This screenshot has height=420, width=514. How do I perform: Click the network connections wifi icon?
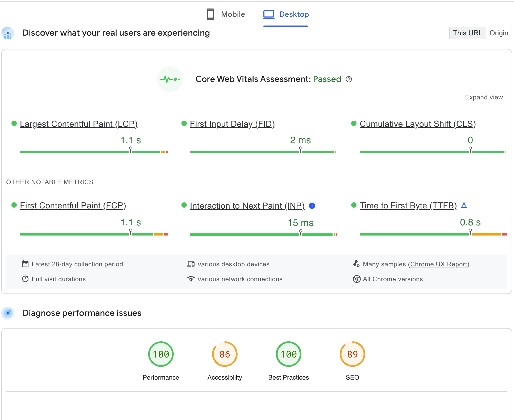coord(191,279)
